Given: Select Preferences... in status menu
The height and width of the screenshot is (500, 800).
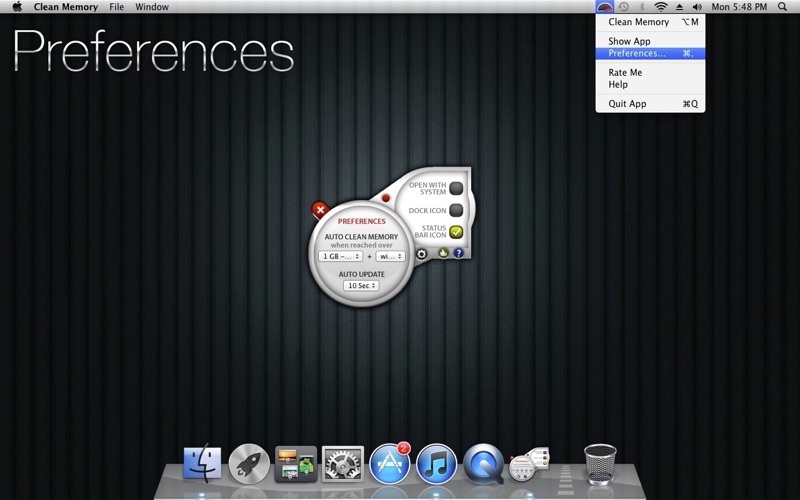Looking at the screenshot, I should click(651, 53).
